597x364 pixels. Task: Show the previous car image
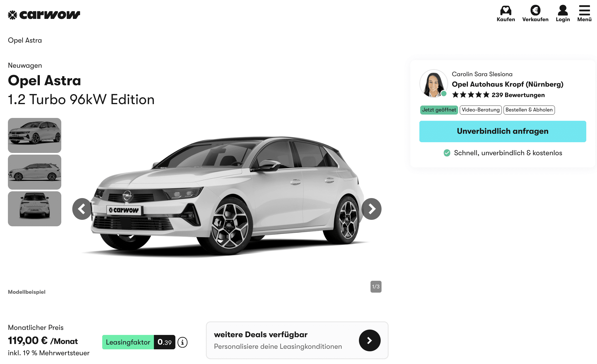click(82, 209)
